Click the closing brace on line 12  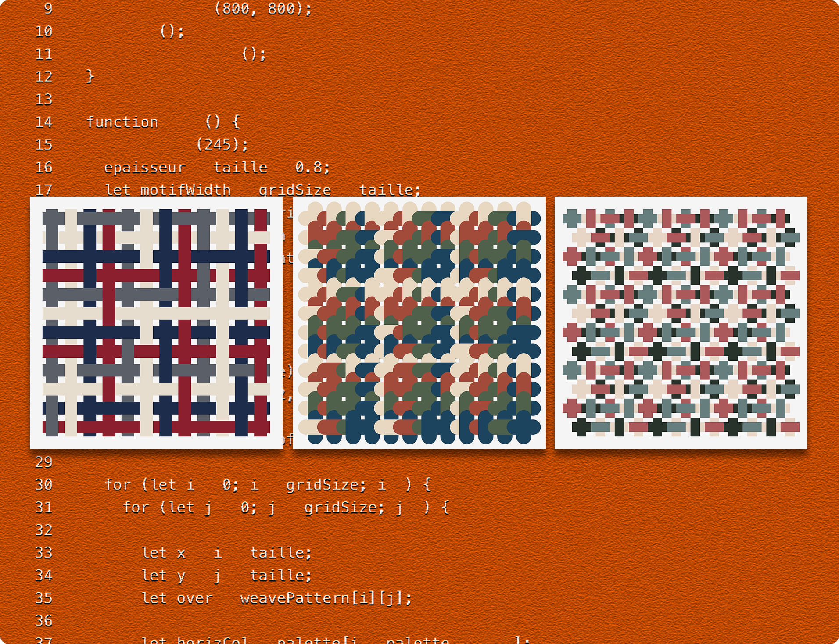click(90, 77)
